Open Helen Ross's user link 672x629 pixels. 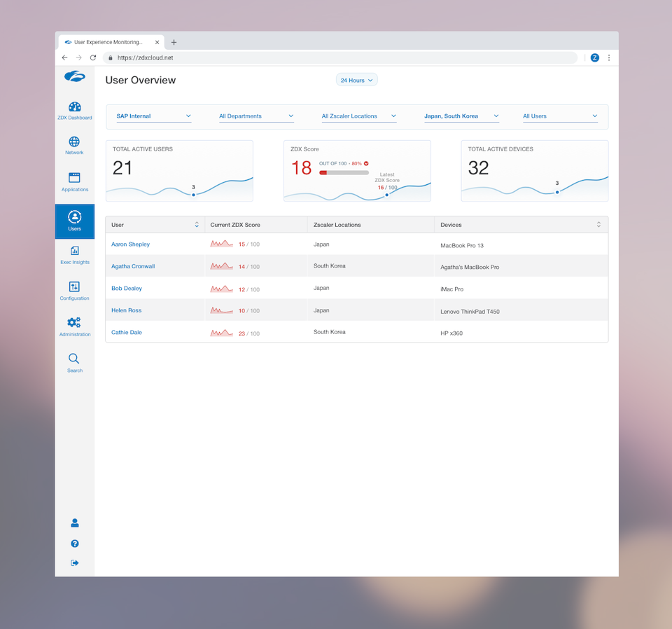click(126, 310)
